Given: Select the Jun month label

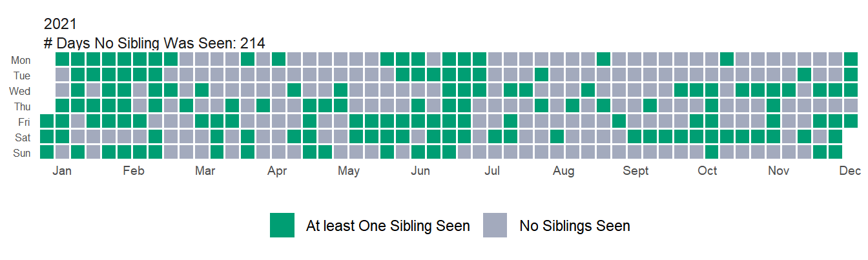Looking at the screenshot, I should tap(420, 171).
